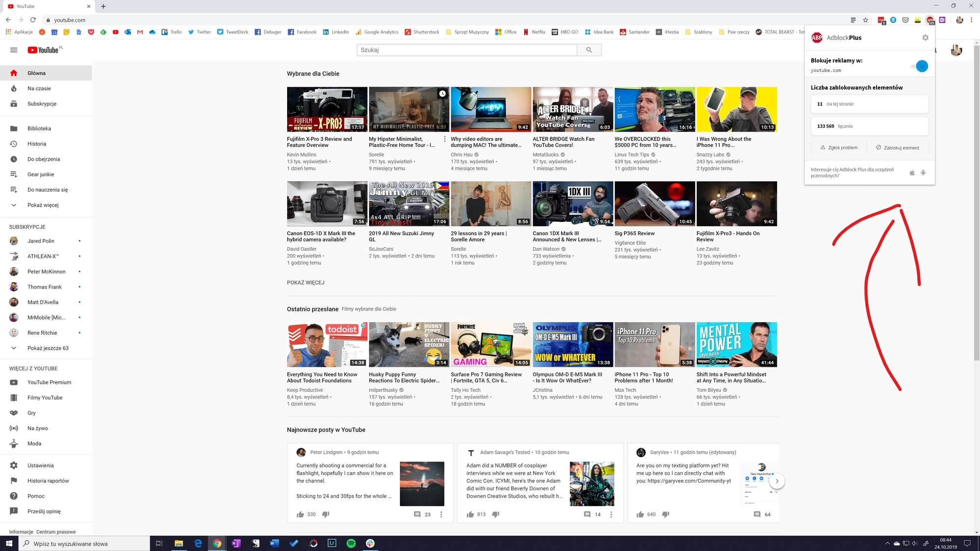Click POKAŻ WIĘCEJ under recommended videos
The height and width of the screenshot is (551, 980).
306,283
